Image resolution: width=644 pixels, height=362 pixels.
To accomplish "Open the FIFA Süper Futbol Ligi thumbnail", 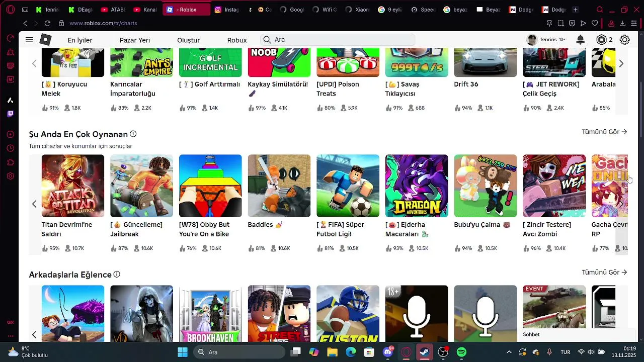I will [348, 186].
